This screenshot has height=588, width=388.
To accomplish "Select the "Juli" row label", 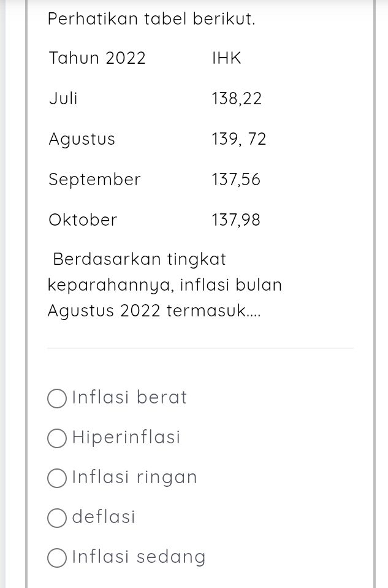I will click(63, 98).
